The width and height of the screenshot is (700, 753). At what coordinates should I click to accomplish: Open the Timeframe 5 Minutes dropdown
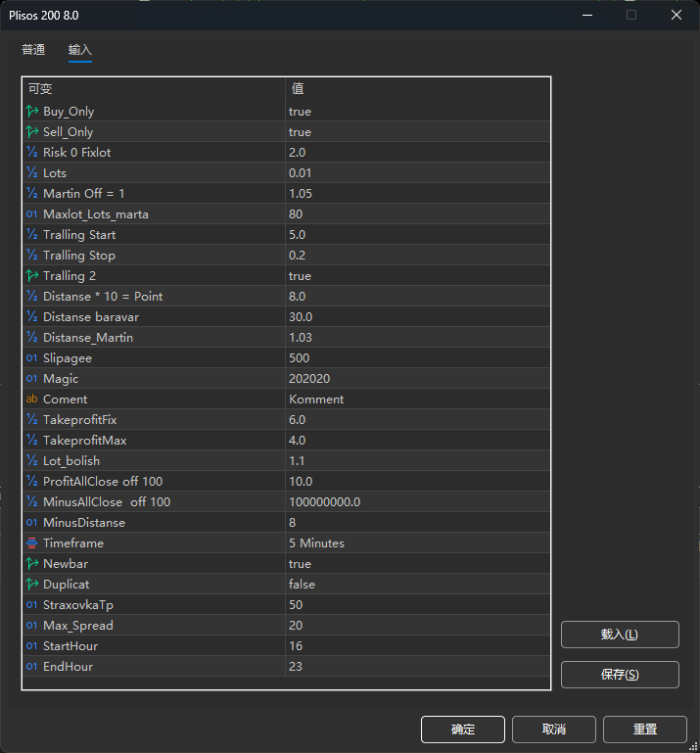tap(316, 543)
